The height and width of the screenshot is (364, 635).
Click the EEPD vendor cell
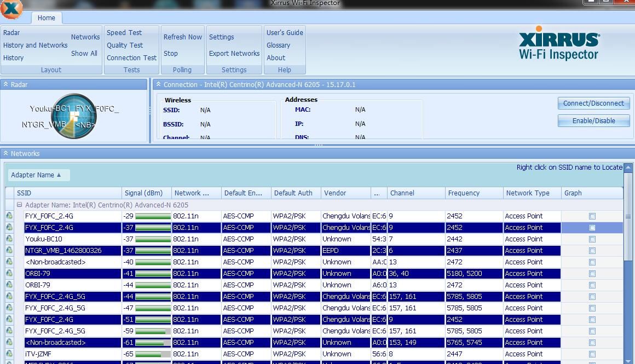[x=346, y=251]
